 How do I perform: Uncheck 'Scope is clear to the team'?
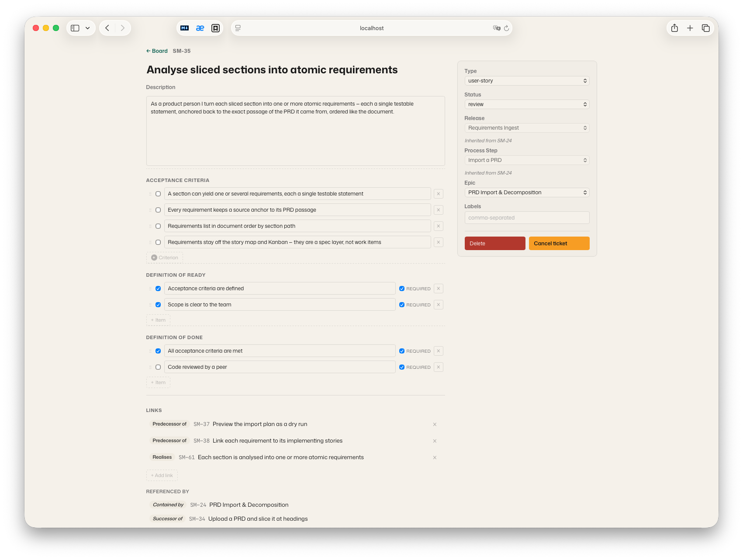tap(158, 305)
